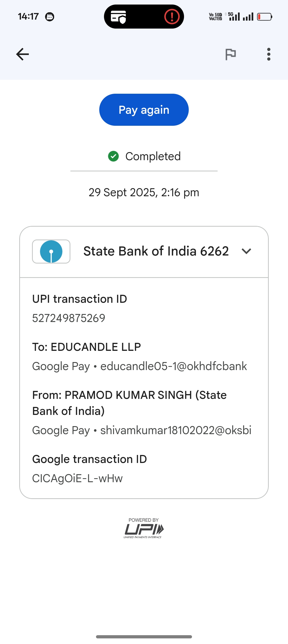Tap the battery icon in status bar

[264, 17]
